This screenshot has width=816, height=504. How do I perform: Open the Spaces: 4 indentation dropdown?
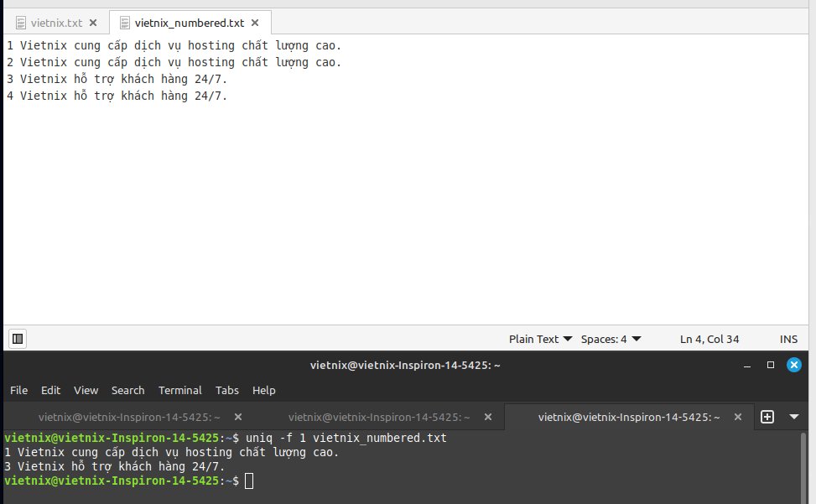click(611, 339)
